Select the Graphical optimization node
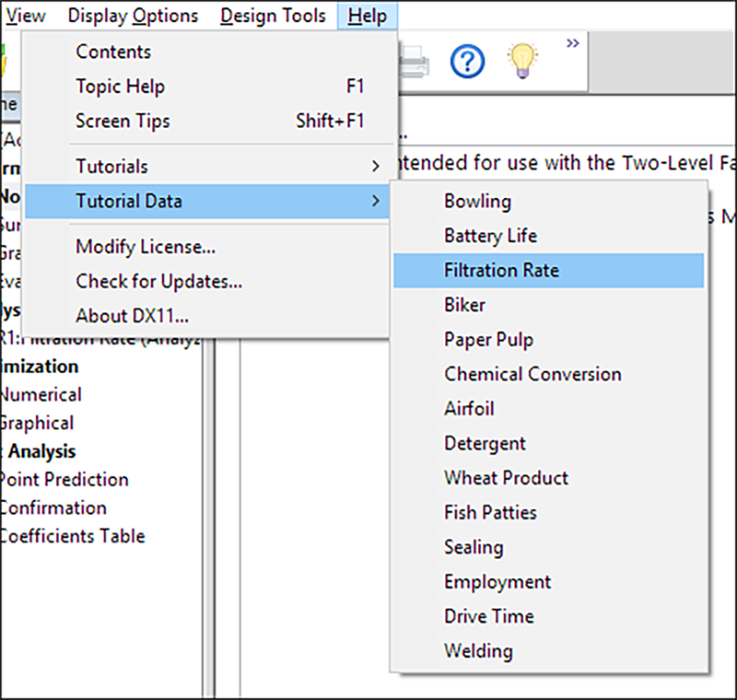This screenshot has width=737, height=700. click(37, 423)
